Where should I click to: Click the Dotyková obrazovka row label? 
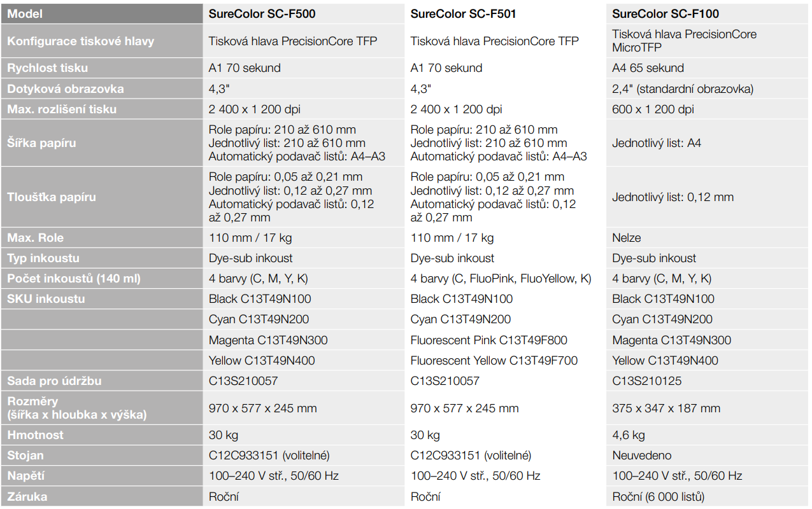tap(102, 88)
